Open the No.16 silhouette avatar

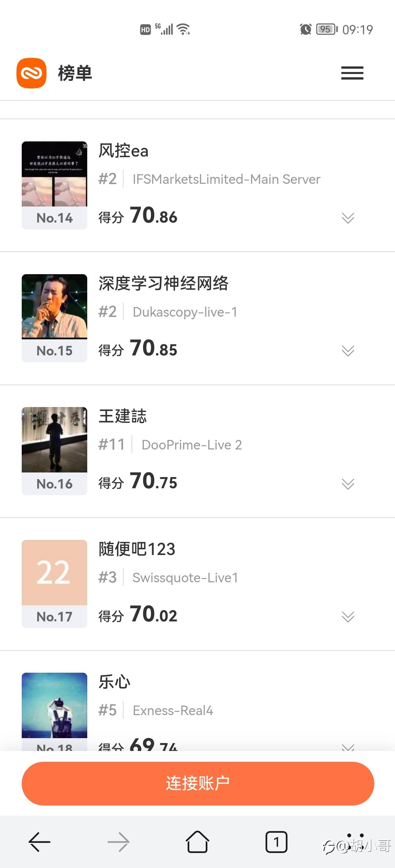click(54, 439)
